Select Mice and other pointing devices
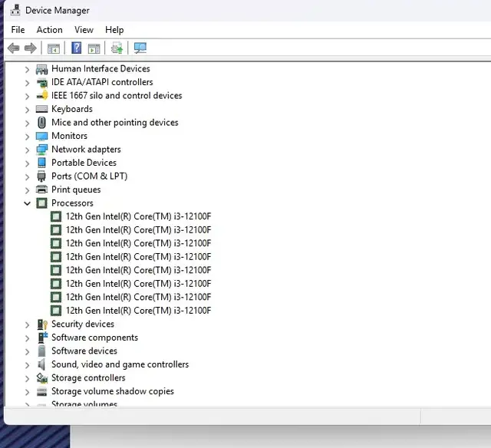491x448 pixels. [x=114, y=123]
